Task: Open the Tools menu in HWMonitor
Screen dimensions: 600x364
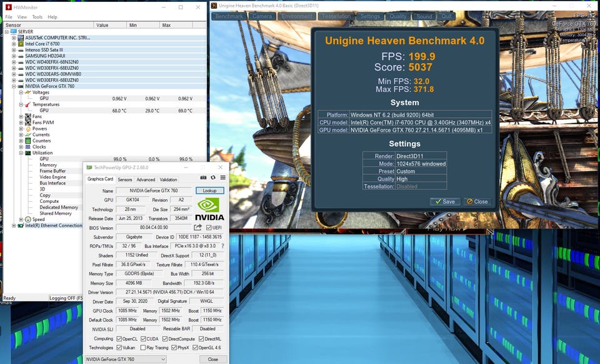Action: pos(37,17)
